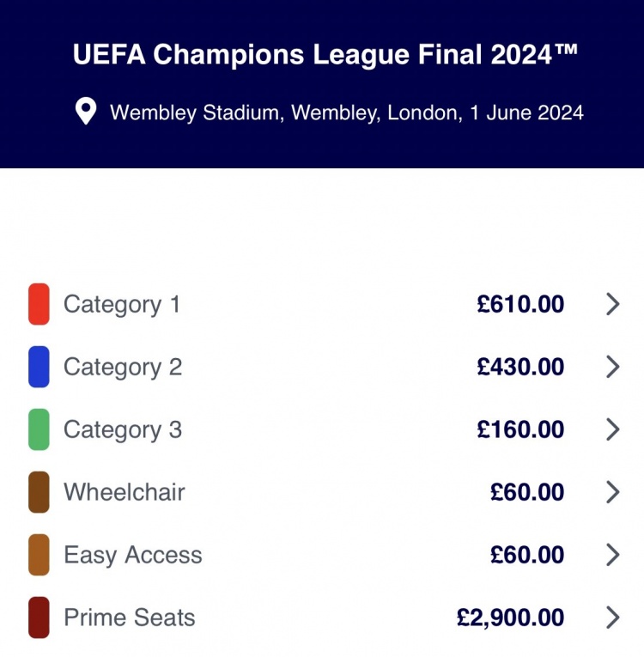Click the blue Category 2 color swatch
The width and height of the screenshot is (644, 657).
[x=39, y=367]
